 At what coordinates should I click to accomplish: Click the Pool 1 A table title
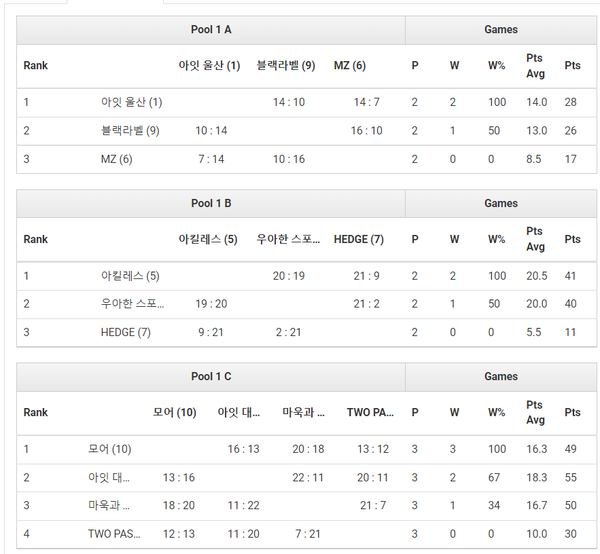tap(211, 30)
